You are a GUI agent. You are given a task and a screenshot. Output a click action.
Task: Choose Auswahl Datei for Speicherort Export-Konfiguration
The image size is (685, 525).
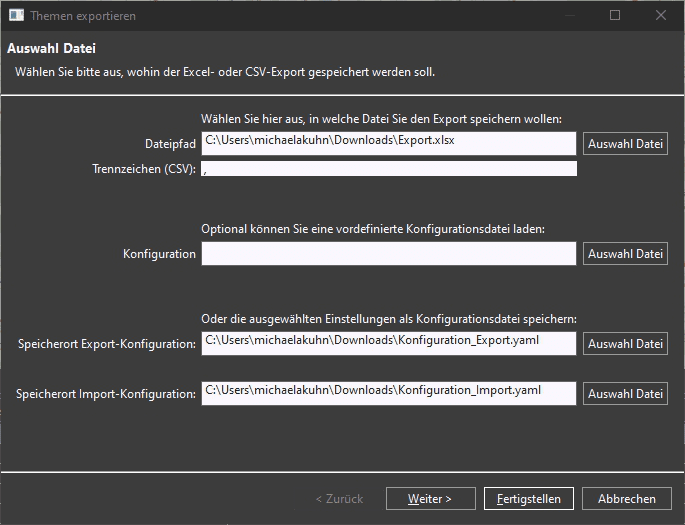(x=625, y=343)
